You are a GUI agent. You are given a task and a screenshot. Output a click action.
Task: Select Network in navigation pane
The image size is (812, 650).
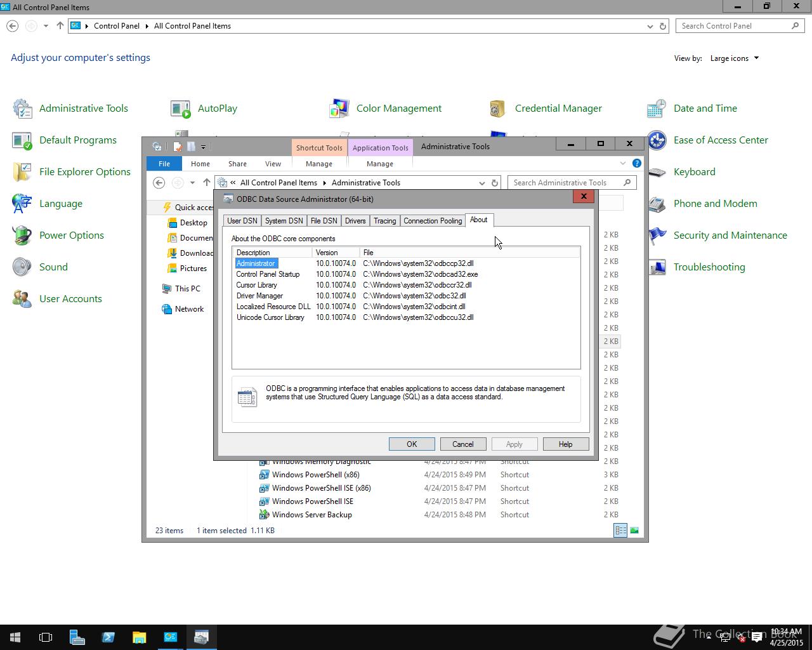tap(183, 309)
